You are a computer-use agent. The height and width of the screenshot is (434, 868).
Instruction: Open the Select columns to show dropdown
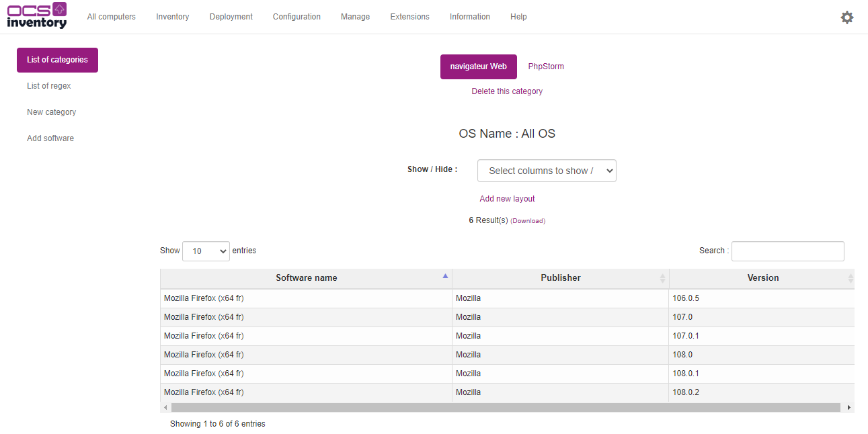(547, 171)
